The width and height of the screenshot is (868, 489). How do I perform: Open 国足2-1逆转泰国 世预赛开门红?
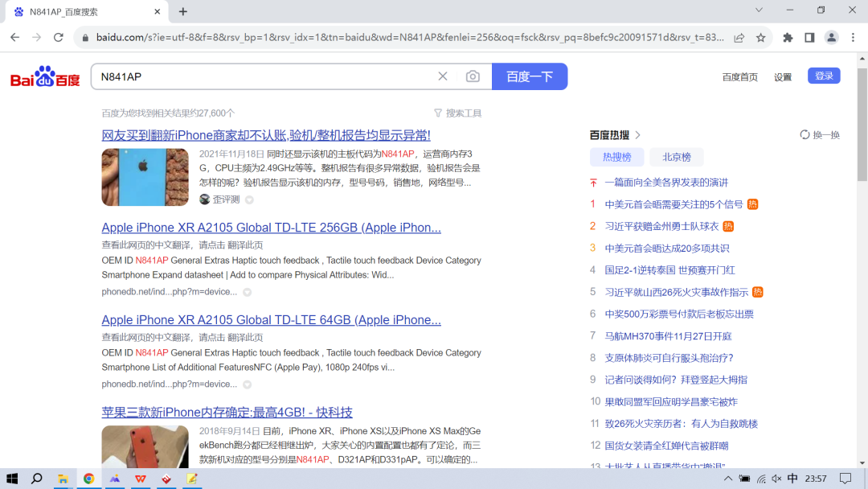[669, 270]
